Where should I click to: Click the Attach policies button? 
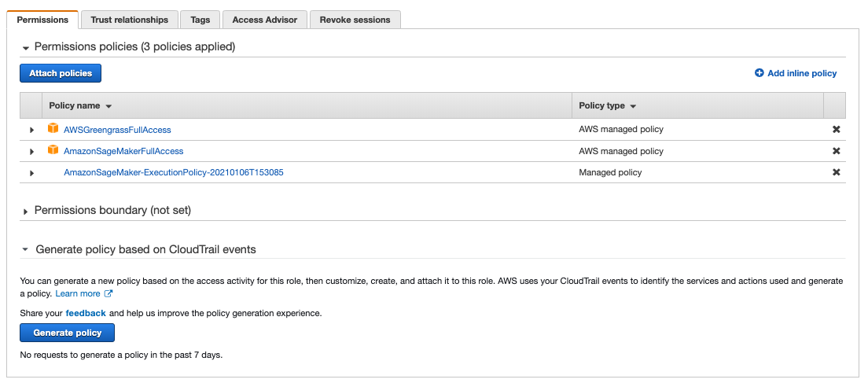click(x=61, y=73)
